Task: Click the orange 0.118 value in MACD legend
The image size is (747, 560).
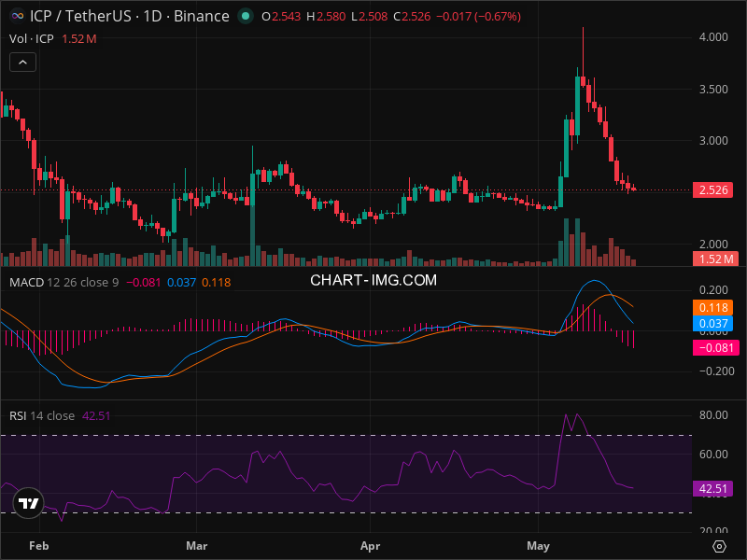Action: click(217, 283)
